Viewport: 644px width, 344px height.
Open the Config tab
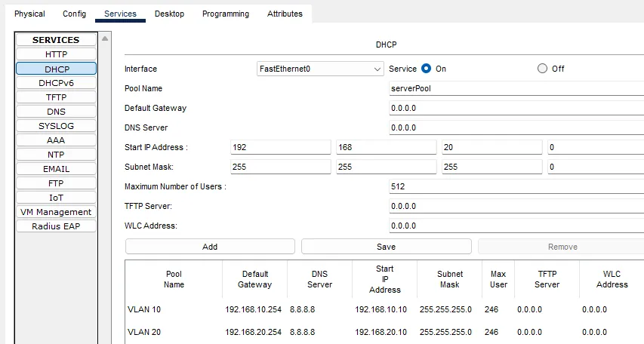[x=74, y=14]
